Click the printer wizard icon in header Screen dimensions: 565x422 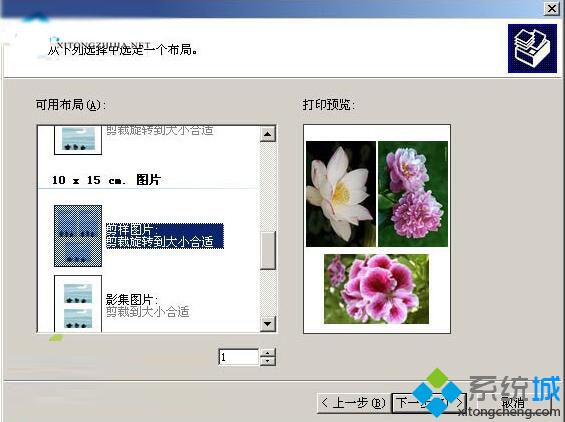point(532,48)
